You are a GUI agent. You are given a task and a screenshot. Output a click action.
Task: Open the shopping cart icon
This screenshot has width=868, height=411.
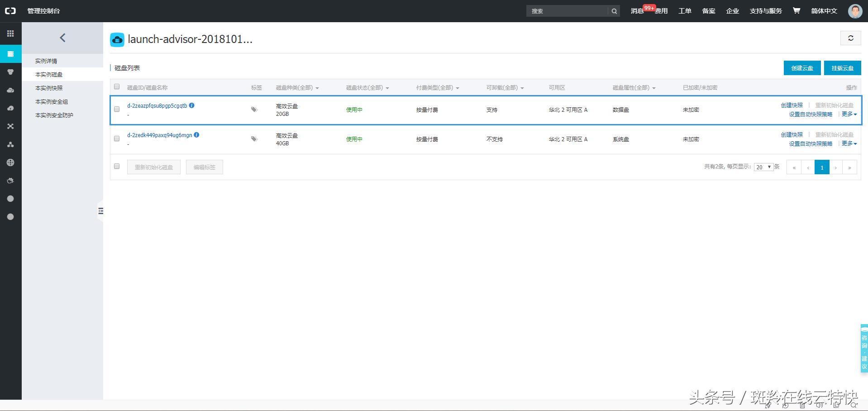point(796,11)
